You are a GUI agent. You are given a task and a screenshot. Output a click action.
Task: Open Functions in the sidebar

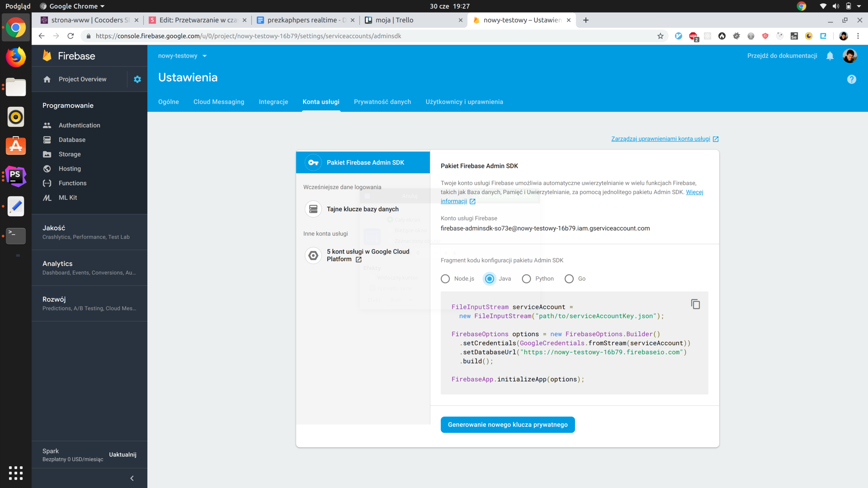72,183
